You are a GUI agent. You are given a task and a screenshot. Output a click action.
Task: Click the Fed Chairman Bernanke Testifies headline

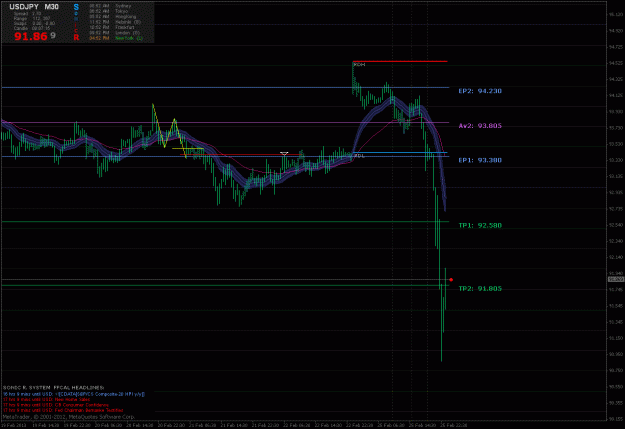pyautogui.click(x=63, y=410)
